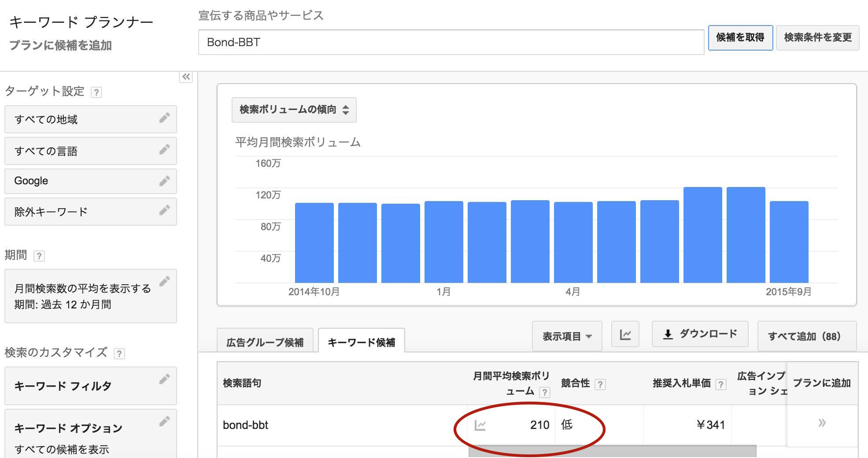
Task: Open キーワード フィルタ box
Action: (91, 386)
